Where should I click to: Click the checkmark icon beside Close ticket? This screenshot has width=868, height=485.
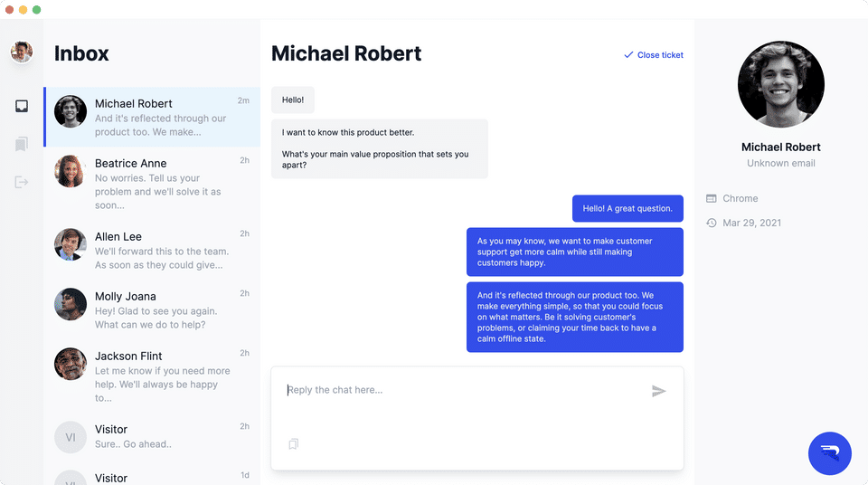628,55
